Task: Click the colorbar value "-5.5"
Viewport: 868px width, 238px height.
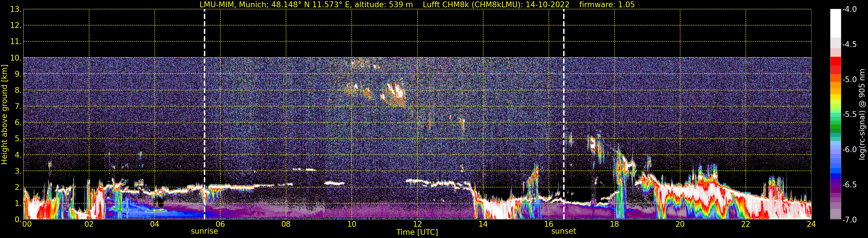Action: tap(850, 115)
